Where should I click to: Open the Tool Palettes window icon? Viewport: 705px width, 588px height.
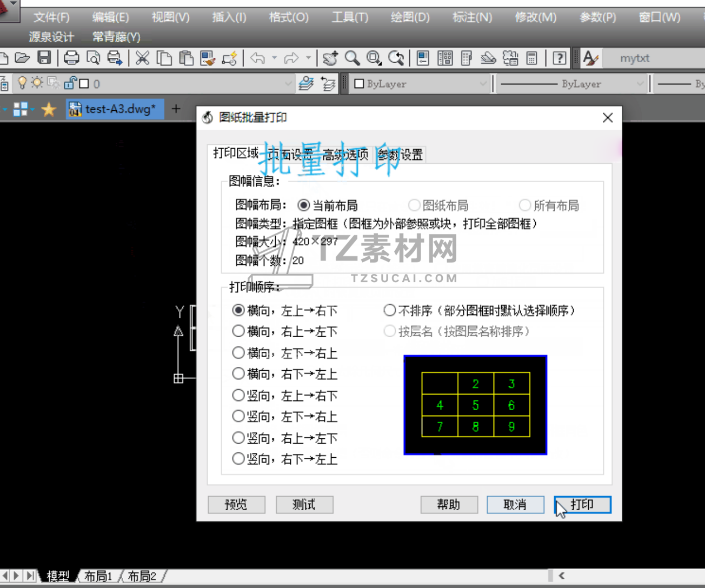tap(467, 58)
